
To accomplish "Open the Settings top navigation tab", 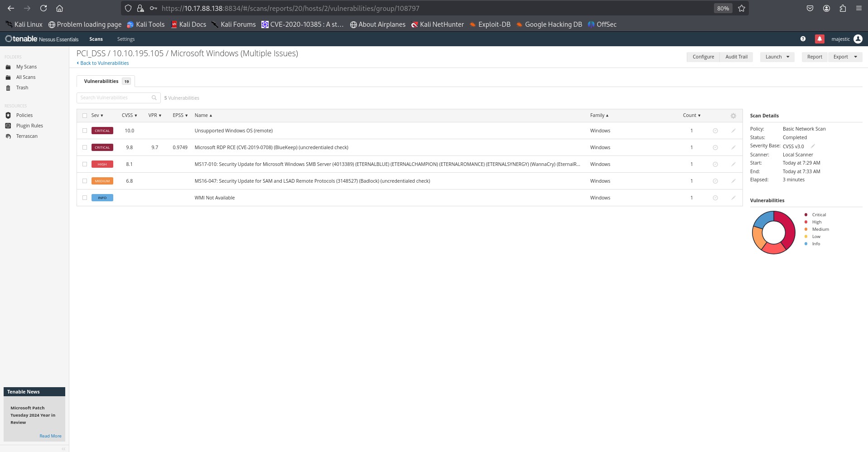I will point(126,39).
